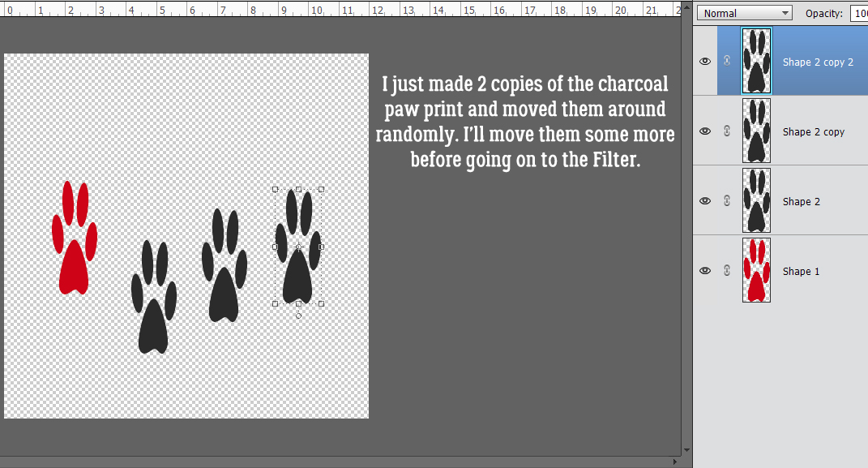Click horizontal scrollbar right arrow

[675, 462]
